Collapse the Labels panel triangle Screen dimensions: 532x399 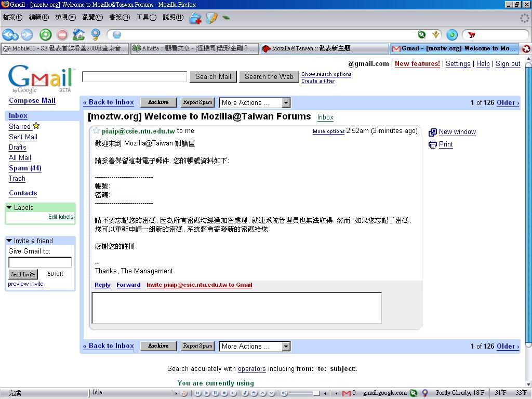(9, 207)
